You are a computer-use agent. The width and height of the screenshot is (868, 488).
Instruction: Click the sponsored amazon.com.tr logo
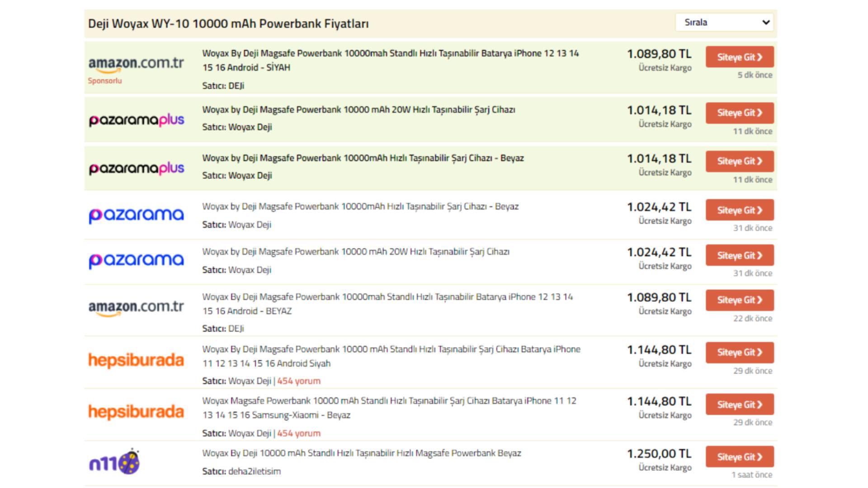tap(136, 65)
